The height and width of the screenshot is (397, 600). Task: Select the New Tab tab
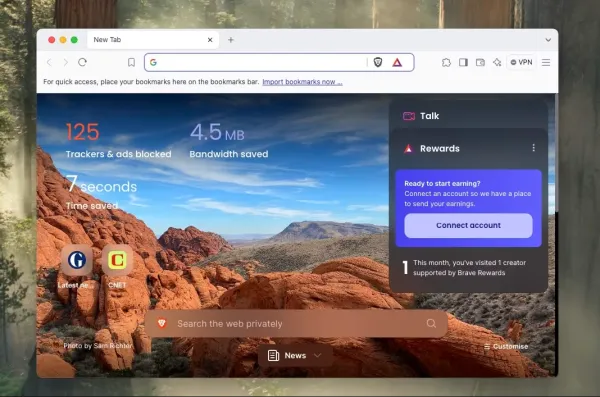pyautogui.click(x=153, y=40)
